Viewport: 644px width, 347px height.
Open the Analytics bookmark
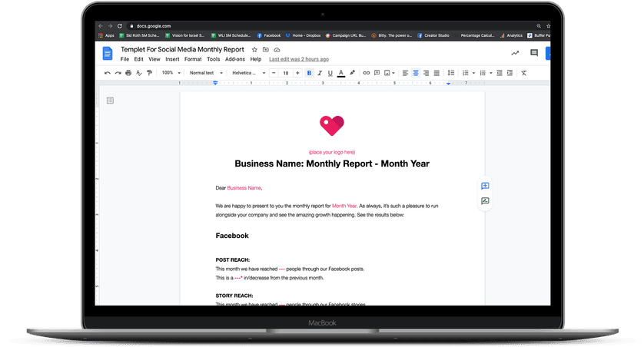coord(511,35)
